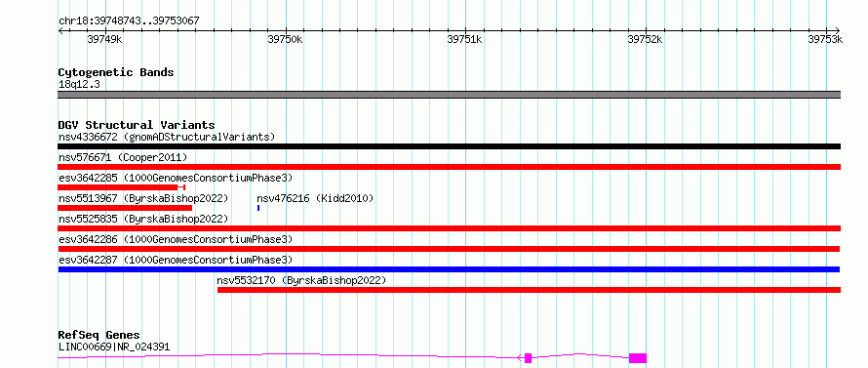868x368 pixels.
Task: Click the blue esv3642287 variant bar
Action: click(449, 269)
